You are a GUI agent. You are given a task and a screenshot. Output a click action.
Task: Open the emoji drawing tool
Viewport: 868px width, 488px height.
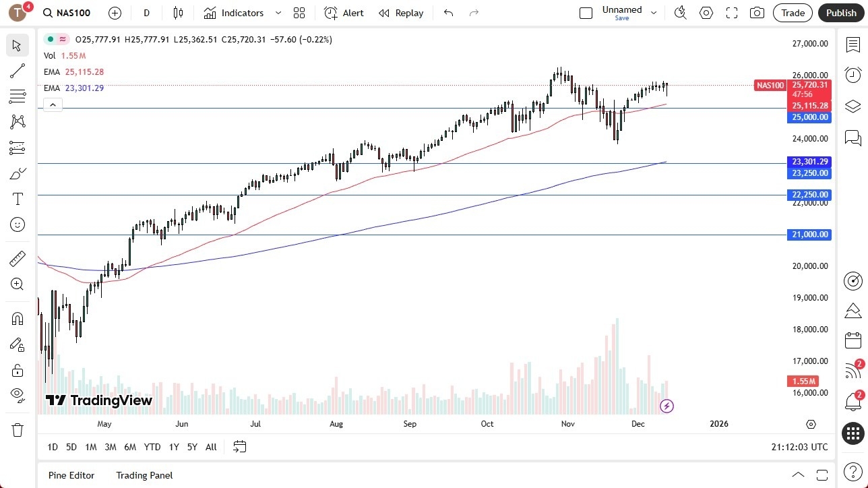(x=18, y=224)
